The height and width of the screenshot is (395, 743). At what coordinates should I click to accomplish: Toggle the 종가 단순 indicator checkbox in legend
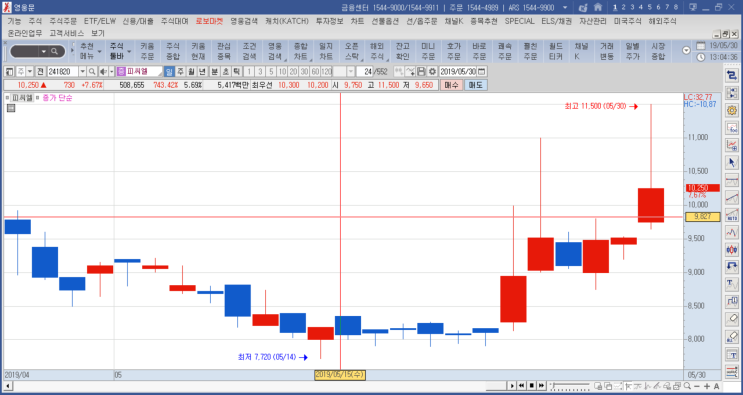click(x=37, y=98)
